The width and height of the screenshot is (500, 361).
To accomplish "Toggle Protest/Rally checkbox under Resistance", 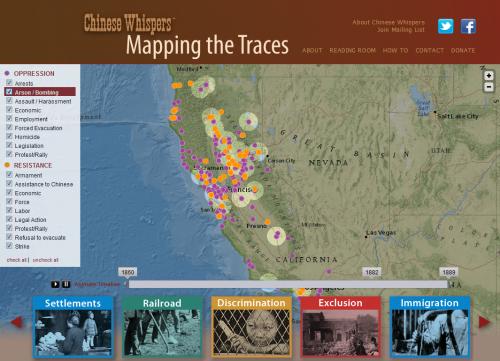I will (x=9, y=228).
